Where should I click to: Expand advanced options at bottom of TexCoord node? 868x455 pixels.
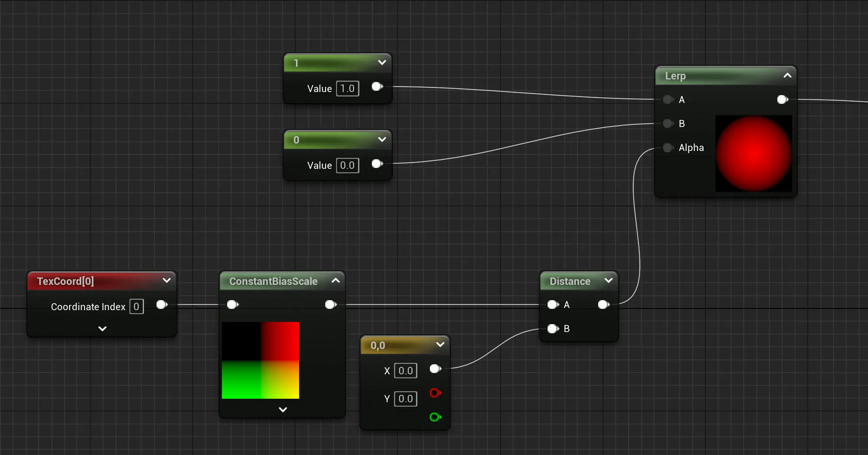click(x=102, y=328)
